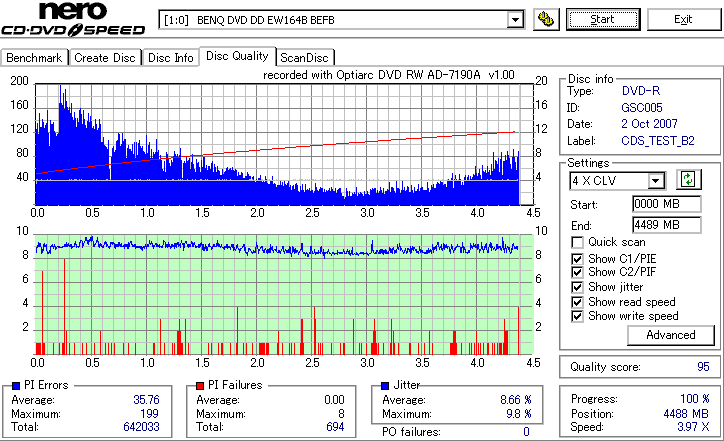The width and height of the screenshot is (724, 441).
Task: Click the Nero CD-DVD Speed logo
Action: [x=73, y=19]
